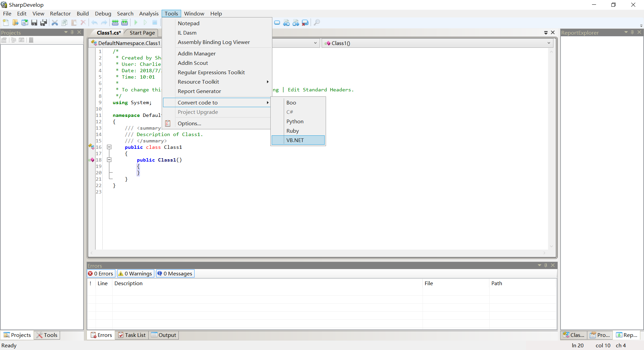Click the Options menu item icon
Viewport: 644px width, 350px height.
(x=168, y=123)
